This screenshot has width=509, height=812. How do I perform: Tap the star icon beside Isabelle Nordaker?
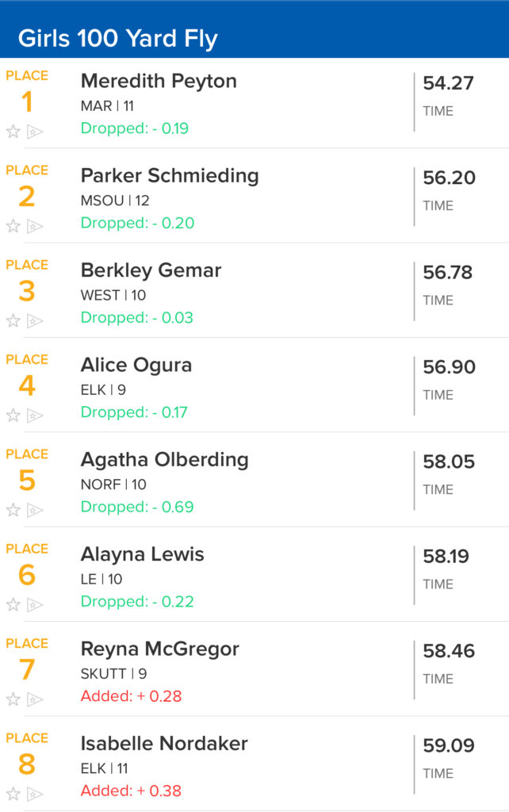pos(13,794)
